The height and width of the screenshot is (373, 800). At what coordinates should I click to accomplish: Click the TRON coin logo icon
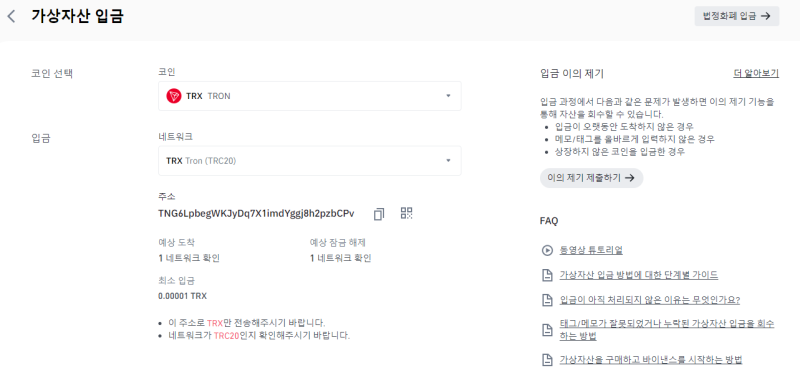174,96
